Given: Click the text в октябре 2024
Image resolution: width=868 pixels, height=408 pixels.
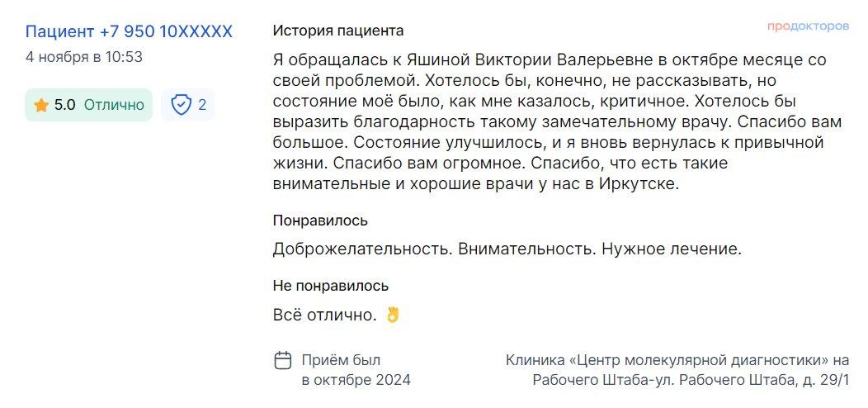Looking at the screenshot, I should pos(356,380).
